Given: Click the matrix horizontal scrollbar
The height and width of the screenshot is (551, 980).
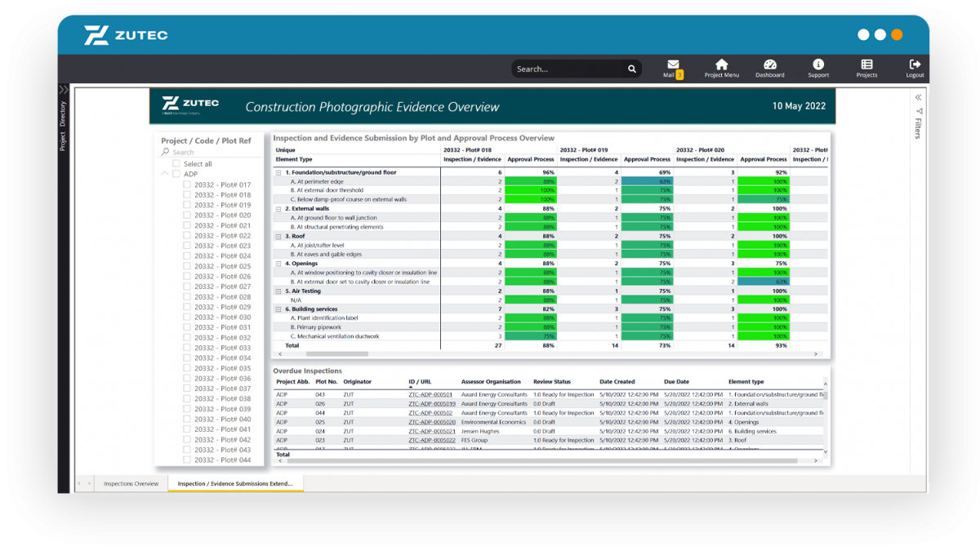Looking at the screenshot, I should 336,354.
